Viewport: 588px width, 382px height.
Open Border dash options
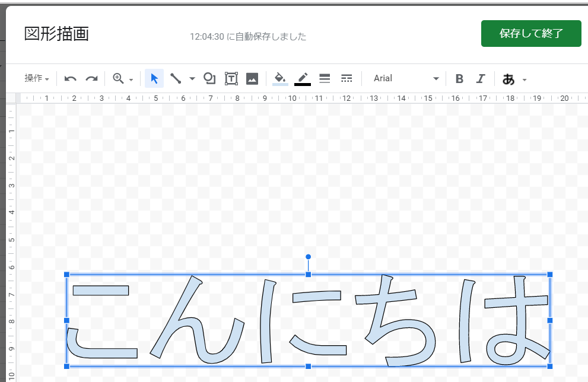point(347,78)
